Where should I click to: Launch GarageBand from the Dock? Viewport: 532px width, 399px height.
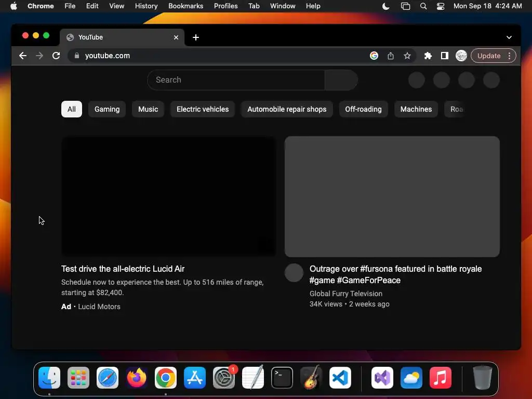tap(311, 378)
